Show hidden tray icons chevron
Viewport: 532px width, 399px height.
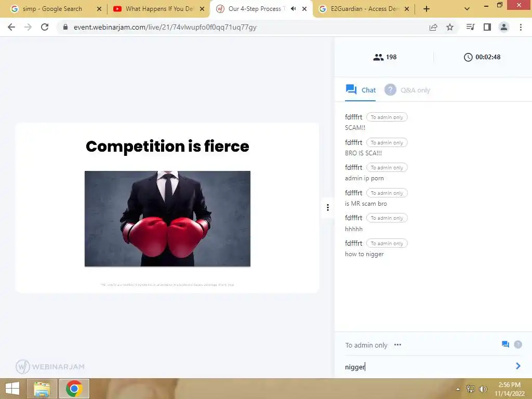point(458,389)
